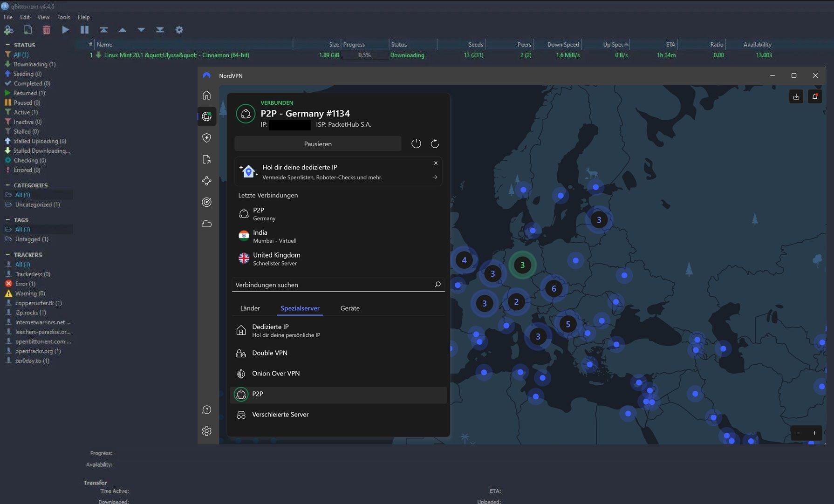Viewport: 834px width, 504px height.
Task: Open NordVPN globe connection sidebar icon
Action: pos(207,116)
